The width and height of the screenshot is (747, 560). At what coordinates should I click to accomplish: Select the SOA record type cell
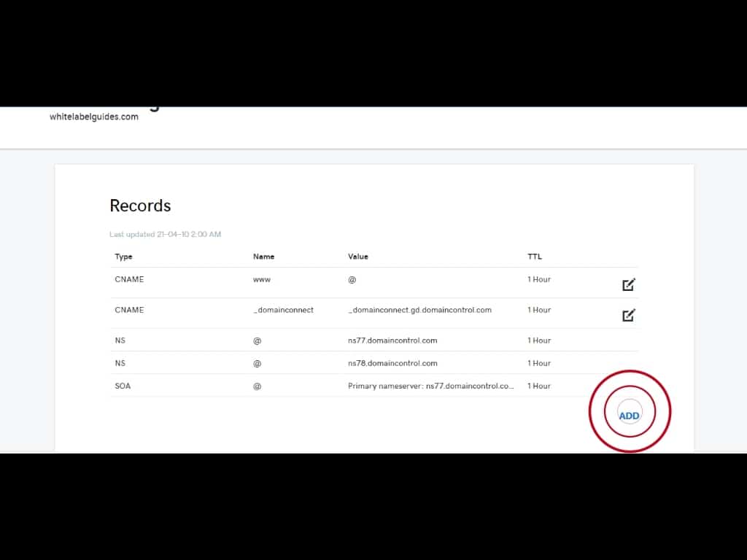tap(123, 386)
